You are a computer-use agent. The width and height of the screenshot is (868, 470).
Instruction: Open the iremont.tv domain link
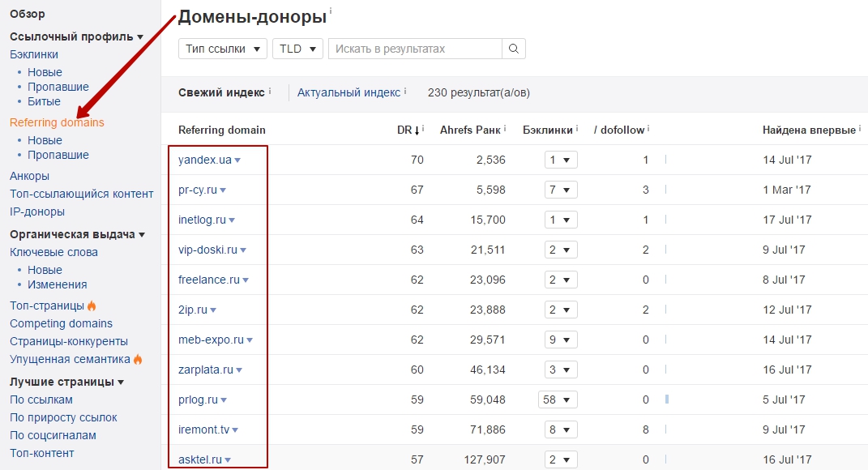click(x=203, y=429)
